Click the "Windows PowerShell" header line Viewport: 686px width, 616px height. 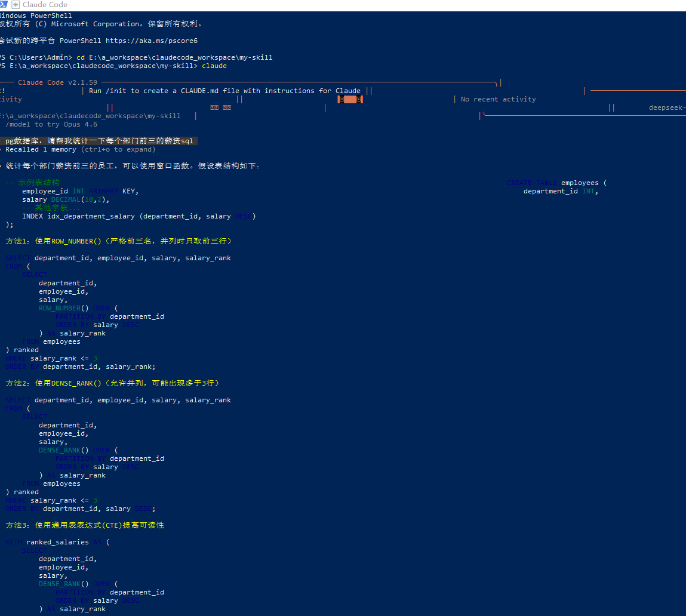36,16
